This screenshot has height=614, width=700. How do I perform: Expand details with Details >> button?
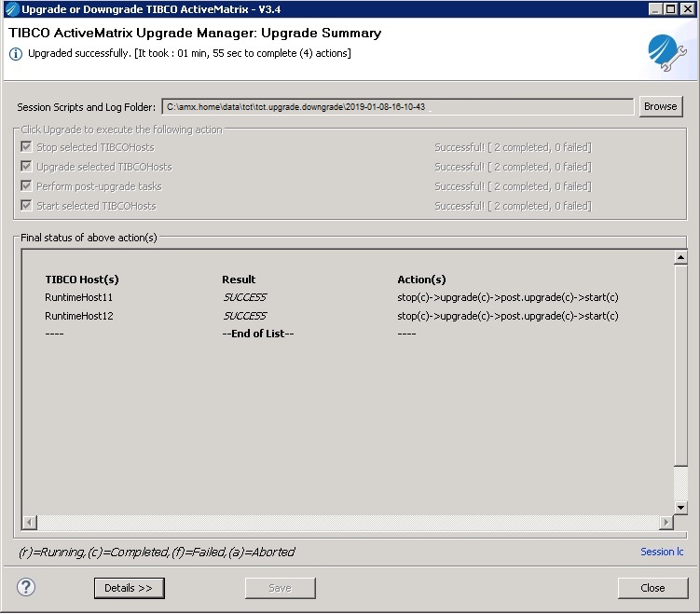tap(129, 588)
